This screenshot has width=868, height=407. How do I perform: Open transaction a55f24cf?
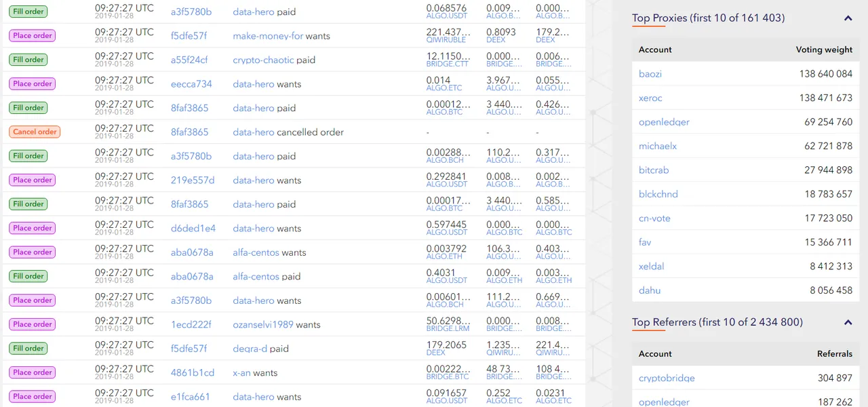coord(189,60)
